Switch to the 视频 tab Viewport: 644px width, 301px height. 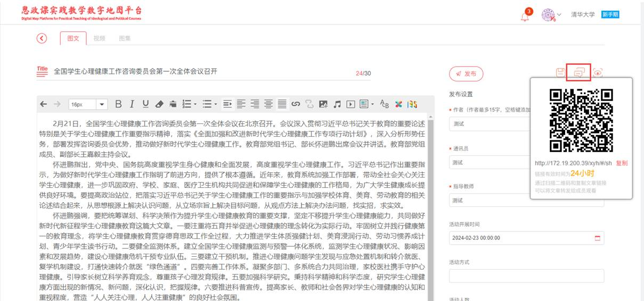coord(99,38)
